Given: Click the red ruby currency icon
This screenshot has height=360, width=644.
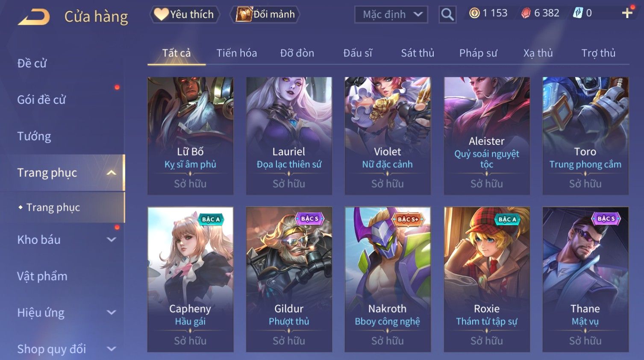Looking at the screenshot, I should point(526,13).
